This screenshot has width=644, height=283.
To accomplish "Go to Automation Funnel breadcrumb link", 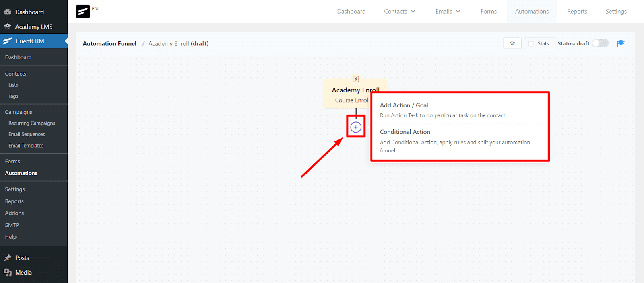I will 109,43.
